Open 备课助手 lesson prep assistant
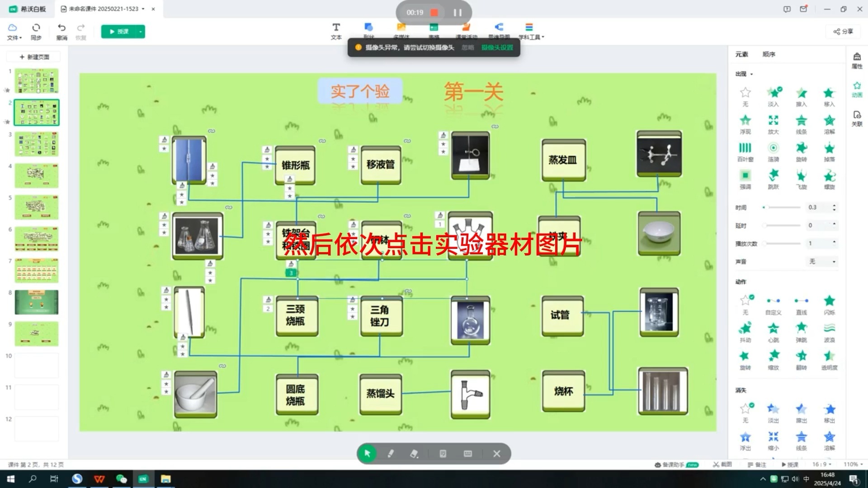 click(676, 465)
